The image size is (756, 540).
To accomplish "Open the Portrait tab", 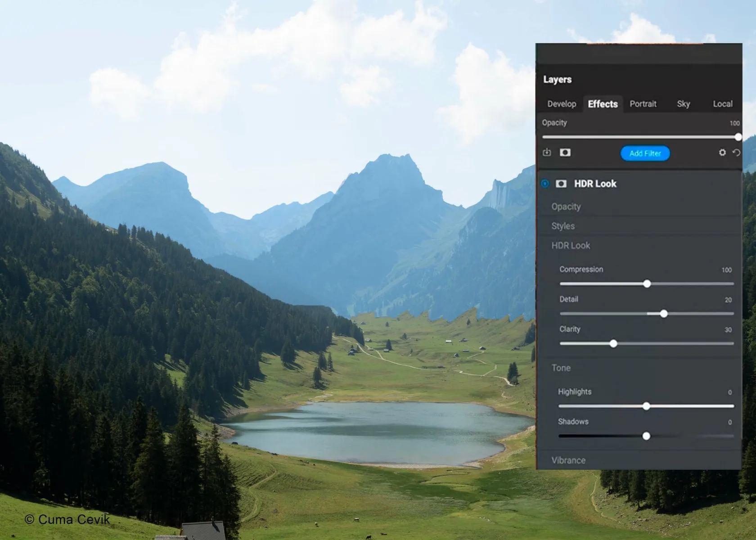I will [x=643, y=104].
